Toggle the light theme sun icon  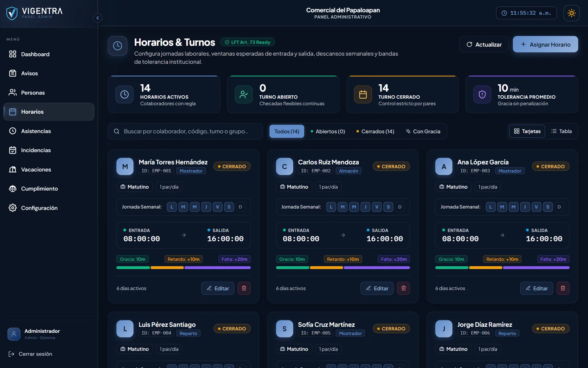tap(571, 13)
